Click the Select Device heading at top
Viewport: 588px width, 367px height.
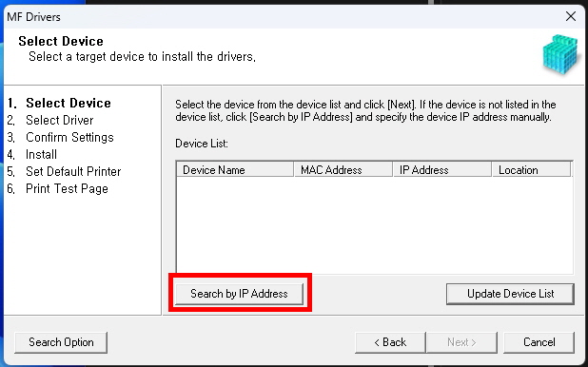click(61, 41)
